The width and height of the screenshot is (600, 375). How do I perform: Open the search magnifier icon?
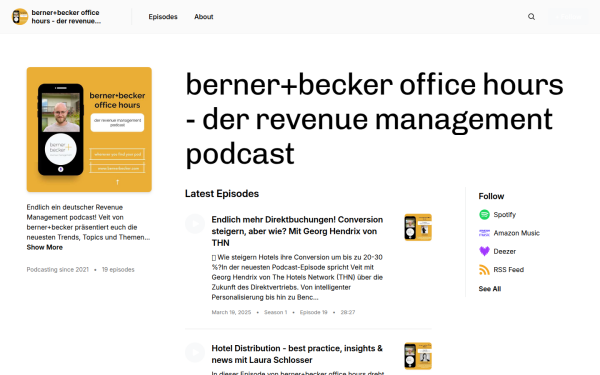pos(532,17)
